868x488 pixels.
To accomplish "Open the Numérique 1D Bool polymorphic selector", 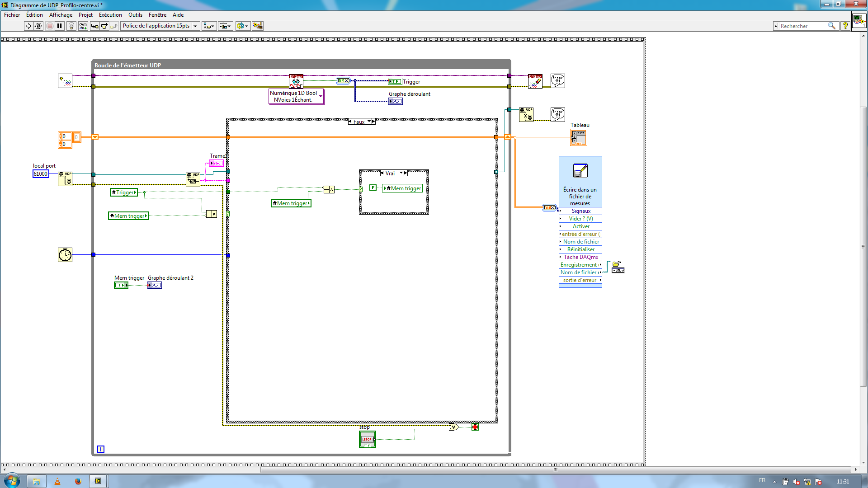I will pyautogui.click(x=296, y=96).
